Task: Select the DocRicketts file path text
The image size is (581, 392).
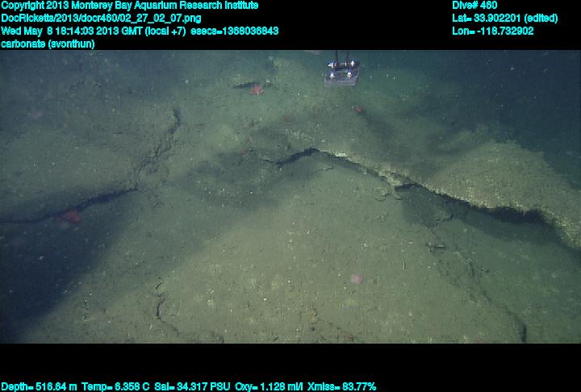Action: pos(101,19)
